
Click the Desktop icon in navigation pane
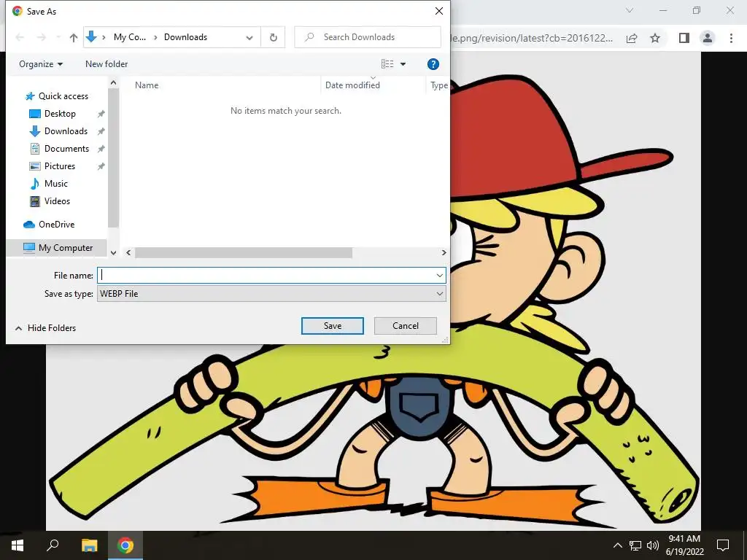coord(35,114)
